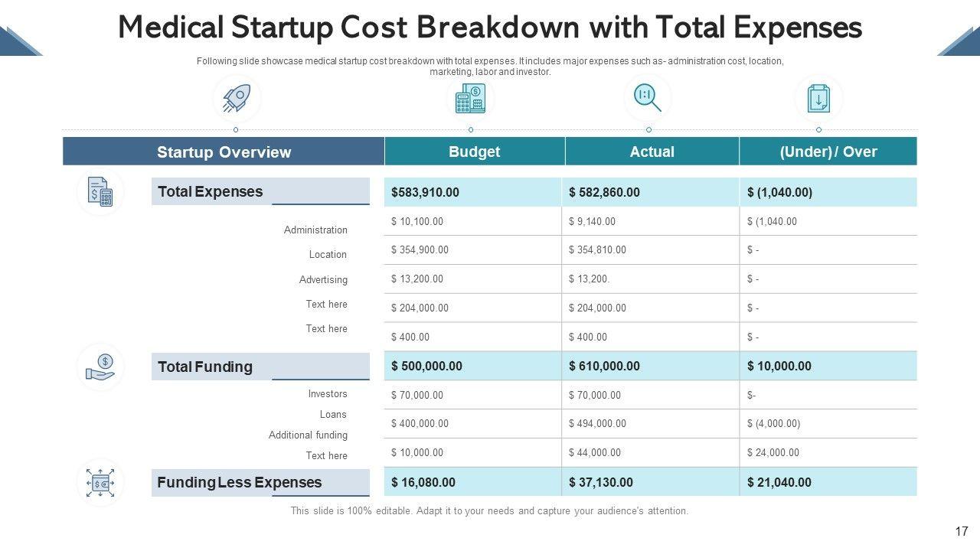Select the Budget column header

474,152
